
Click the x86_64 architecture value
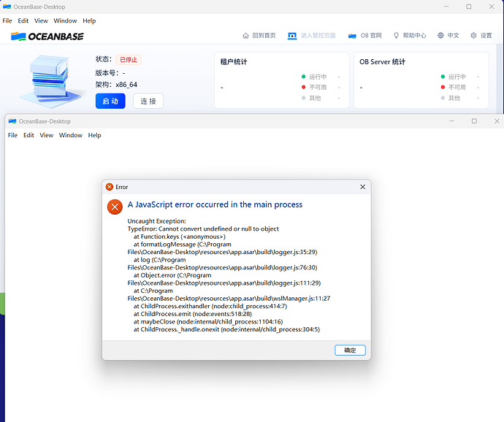click(x=126, y=85)
